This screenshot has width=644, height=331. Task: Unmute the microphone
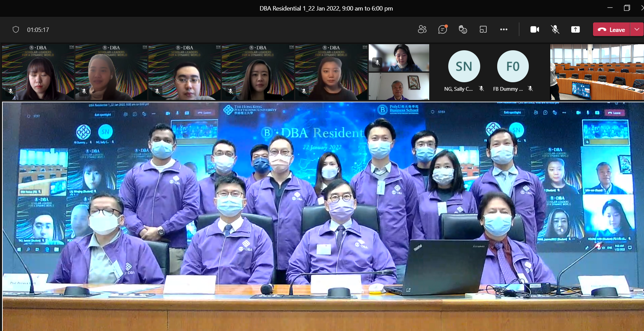[555, 30]
